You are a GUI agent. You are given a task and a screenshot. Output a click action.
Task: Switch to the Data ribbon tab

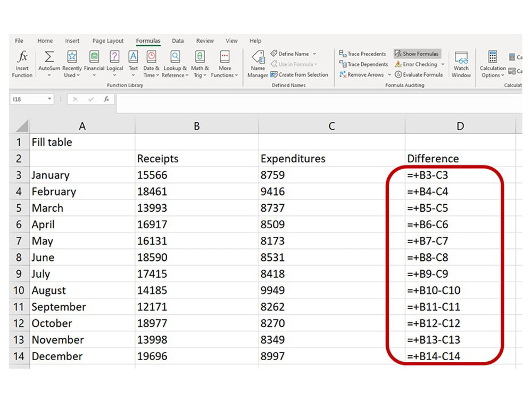(x=178, y=40)
